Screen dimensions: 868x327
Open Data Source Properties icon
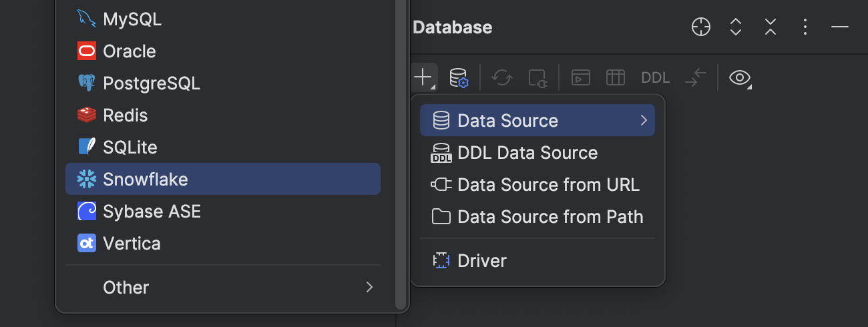click(x=459, y=77)
